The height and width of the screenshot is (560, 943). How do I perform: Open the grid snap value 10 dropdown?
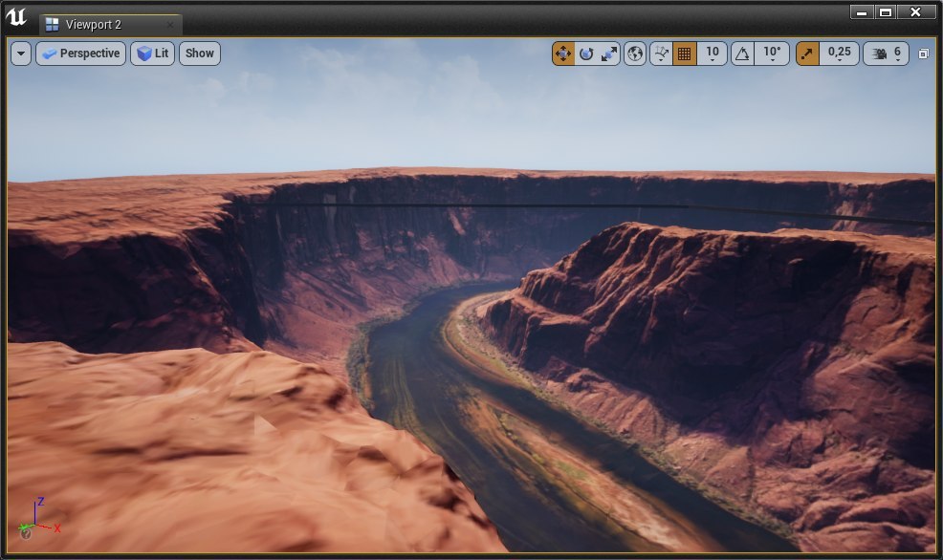713,54
